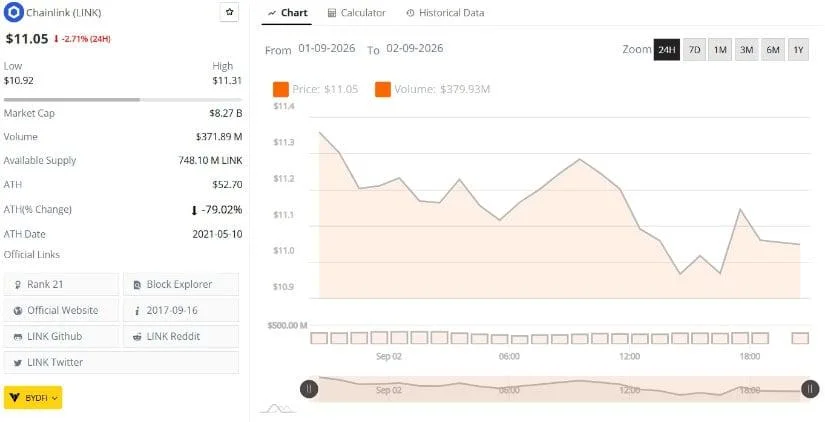
Task: Select the 24H zoom range
Action: (667, 50)
